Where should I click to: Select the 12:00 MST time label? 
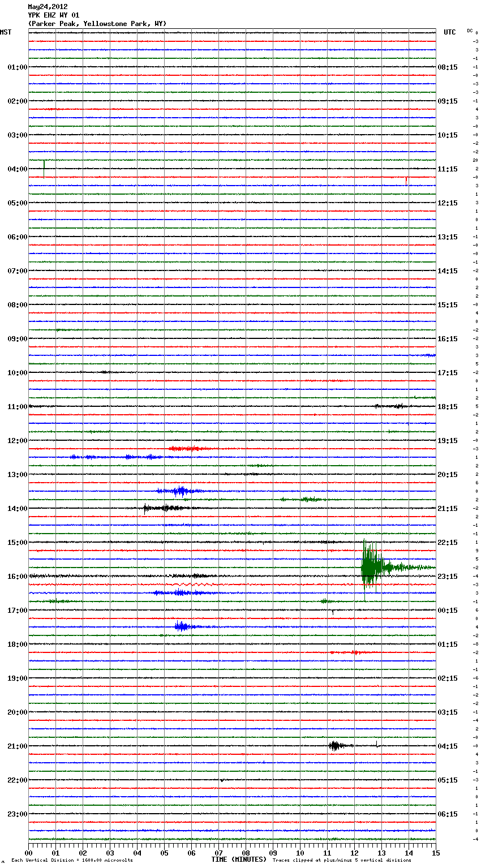(17, 441)
